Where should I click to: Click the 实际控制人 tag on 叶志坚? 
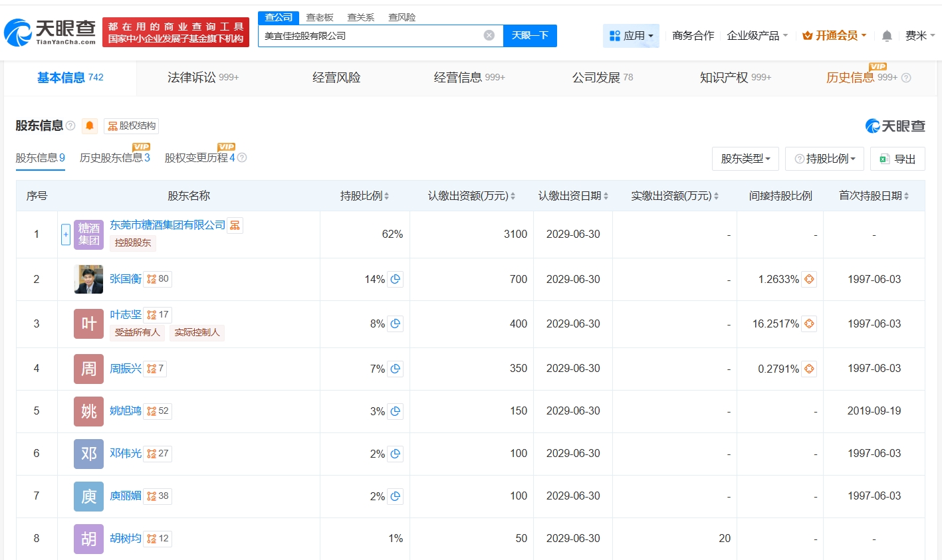197,332
